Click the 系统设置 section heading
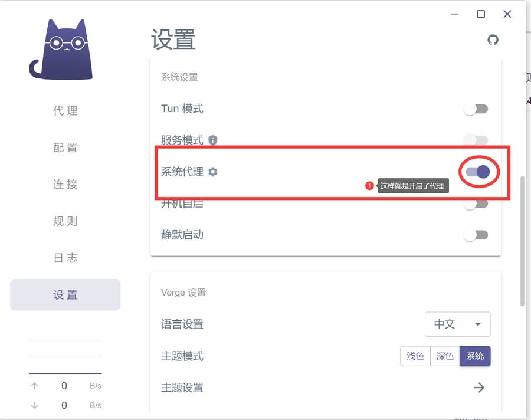Viewport: 531px width, 420px height. tap(179, 77)
